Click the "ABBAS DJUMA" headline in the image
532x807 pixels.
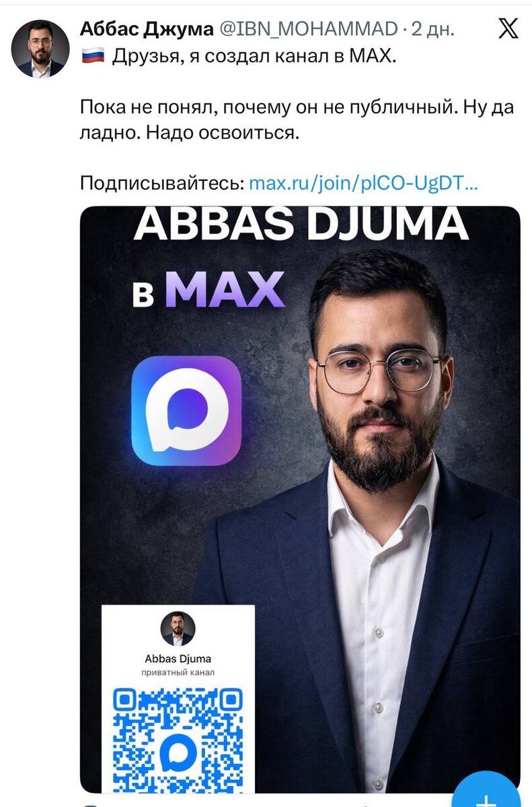[x=301, y=225]
